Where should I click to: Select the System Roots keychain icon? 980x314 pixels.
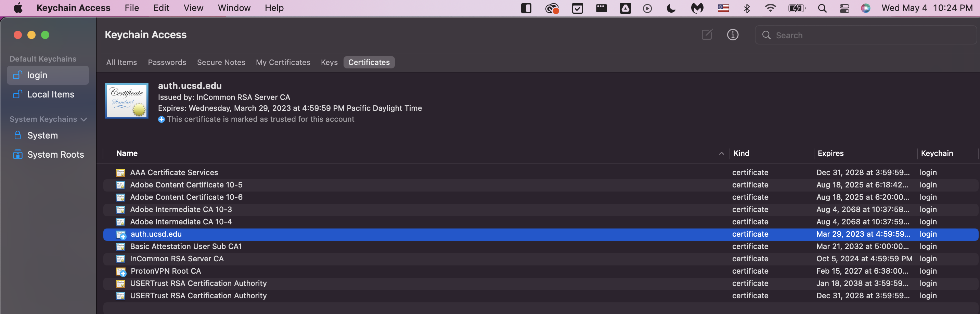[x=17, y=154]
